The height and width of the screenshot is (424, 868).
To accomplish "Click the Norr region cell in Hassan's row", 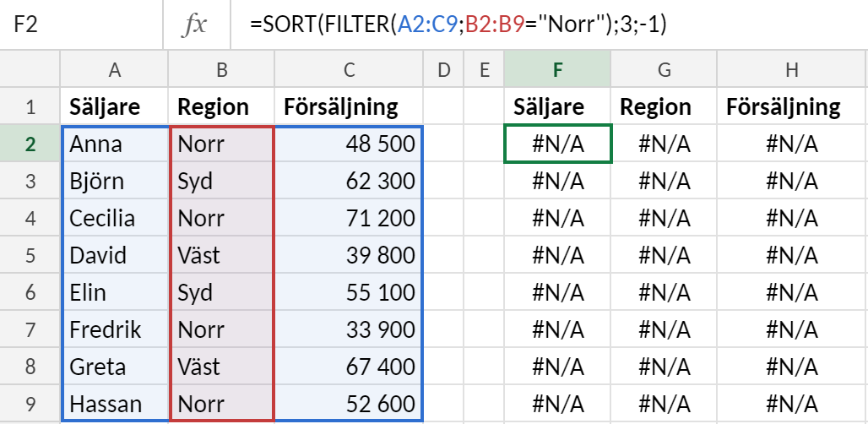I will 221,404.
